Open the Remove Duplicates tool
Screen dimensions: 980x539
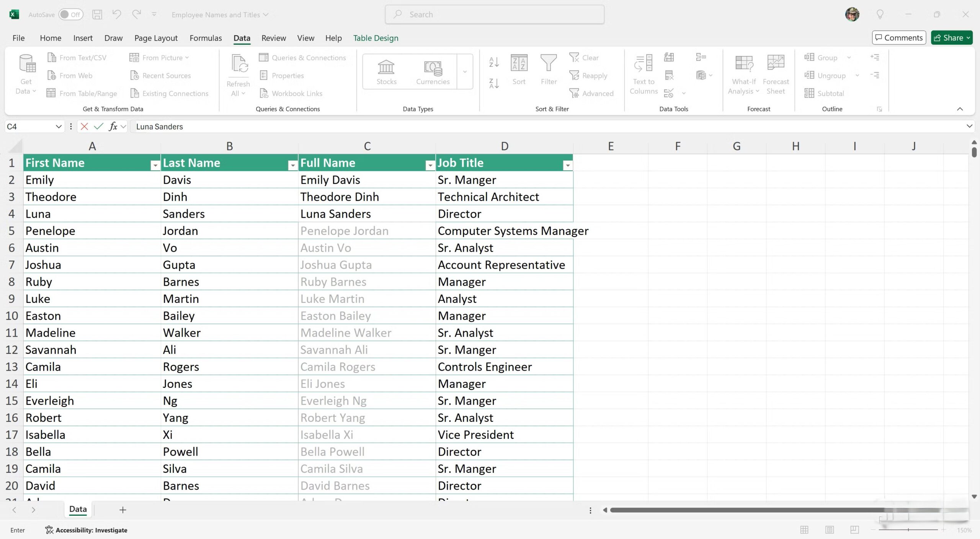tap(670, 75)
